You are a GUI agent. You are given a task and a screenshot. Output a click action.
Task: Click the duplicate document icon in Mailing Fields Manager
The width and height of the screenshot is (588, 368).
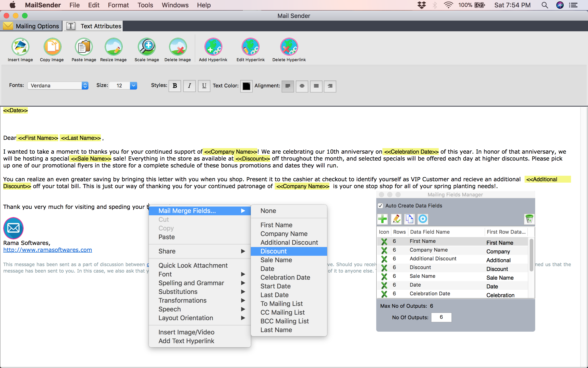click(409, 219)
